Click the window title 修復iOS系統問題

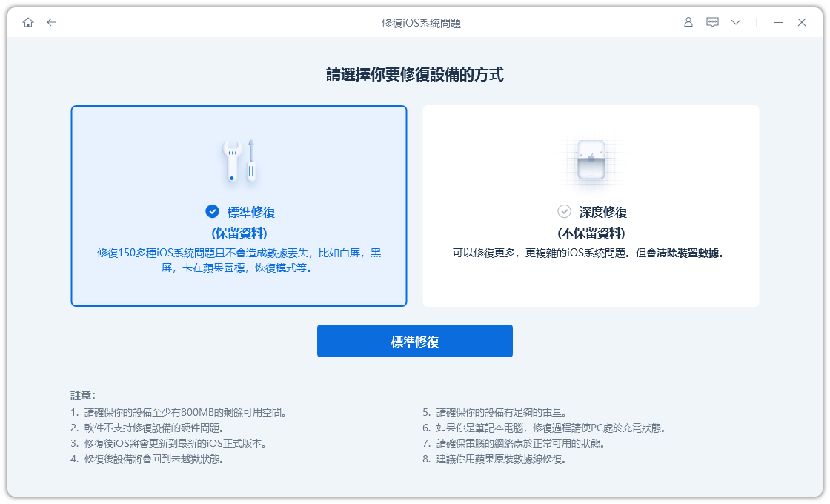coord(422,23)
